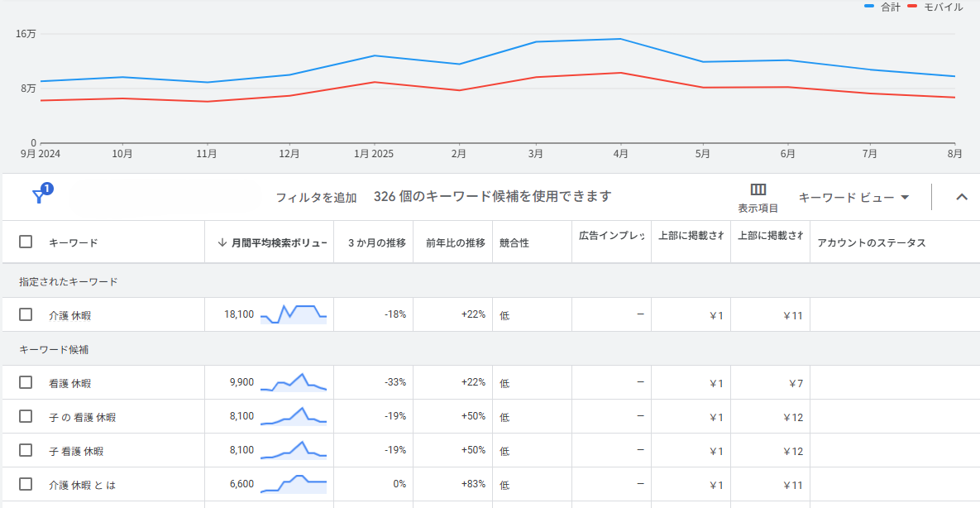
Task: Click the sparkline trend chart for 子 の 看護 休暇
Action: pos(294,417)
